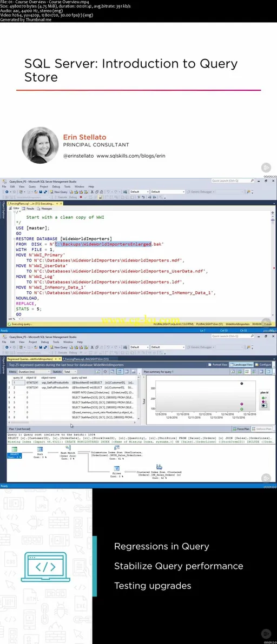Click the Configure button
This screenshot has width=277, height=644.
(x=263, y=364)
